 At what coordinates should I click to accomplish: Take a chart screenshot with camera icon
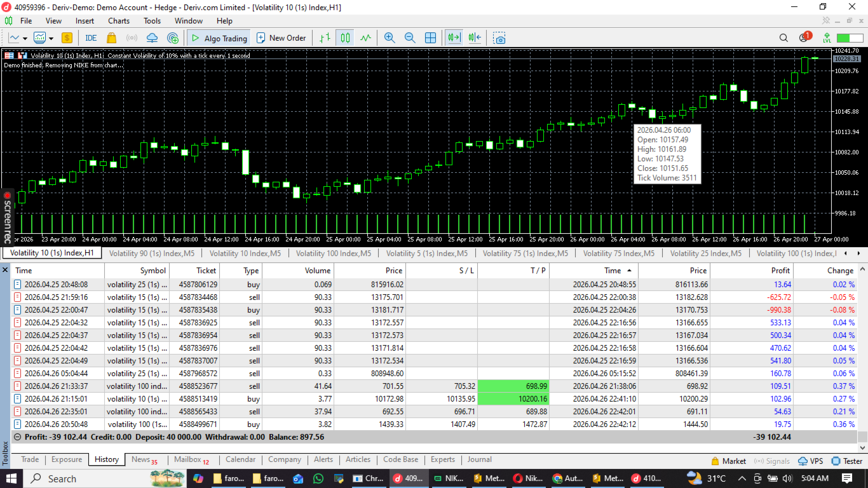(499, 38)
